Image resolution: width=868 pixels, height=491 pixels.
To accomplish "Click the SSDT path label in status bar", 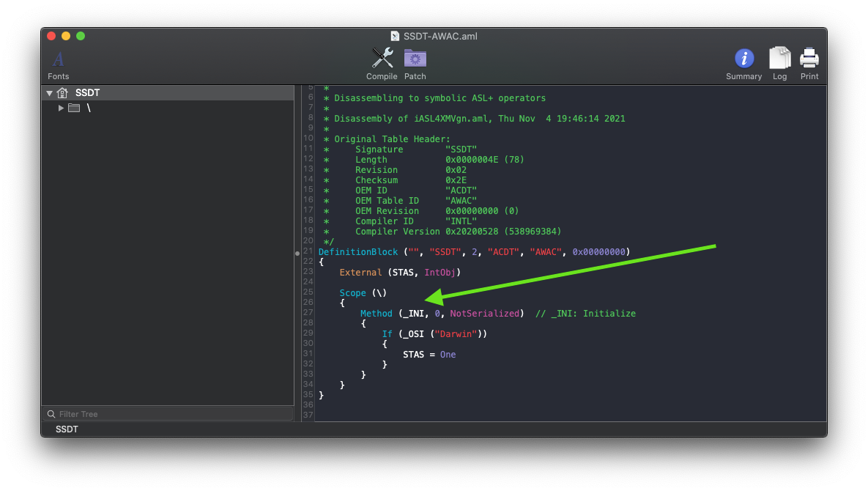I will pos(67,429).
